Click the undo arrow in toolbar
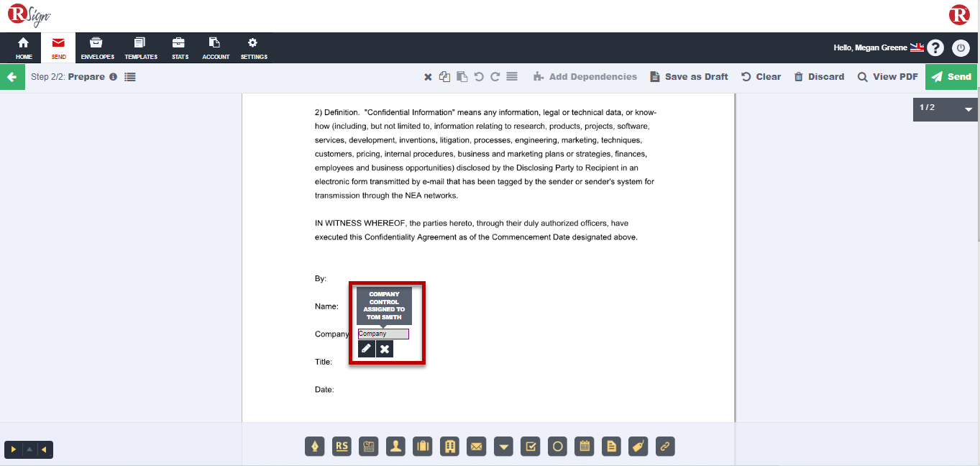 [x=479, y=77]
